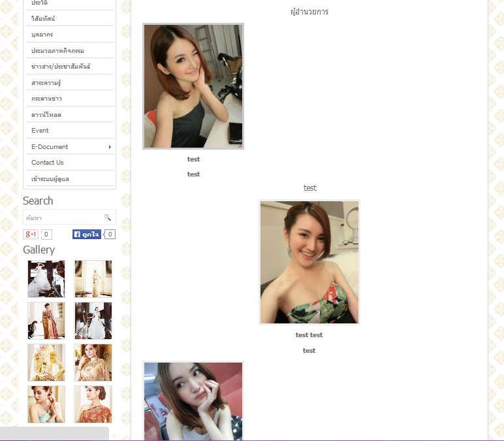Open gallery thumbnail of gold long-sleeve costume
Viewport: 504px width, 441px height.
(46, 363)
